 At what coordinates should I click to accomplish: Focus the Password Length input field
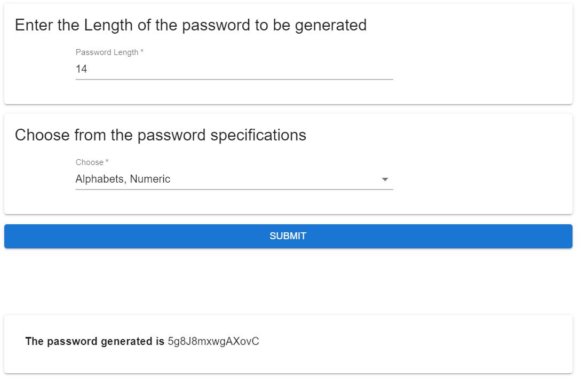tap(234, 69)
